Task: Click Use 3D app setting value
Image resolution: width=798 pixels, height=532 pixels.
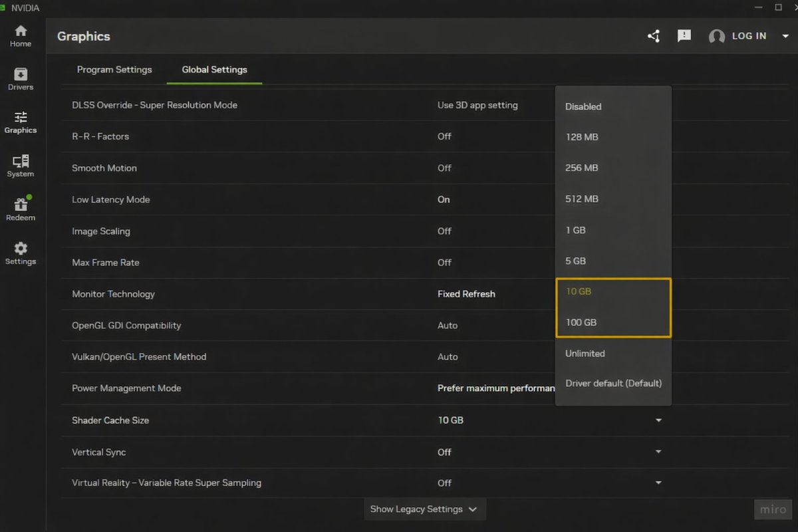Action: [x=477, y=105]
